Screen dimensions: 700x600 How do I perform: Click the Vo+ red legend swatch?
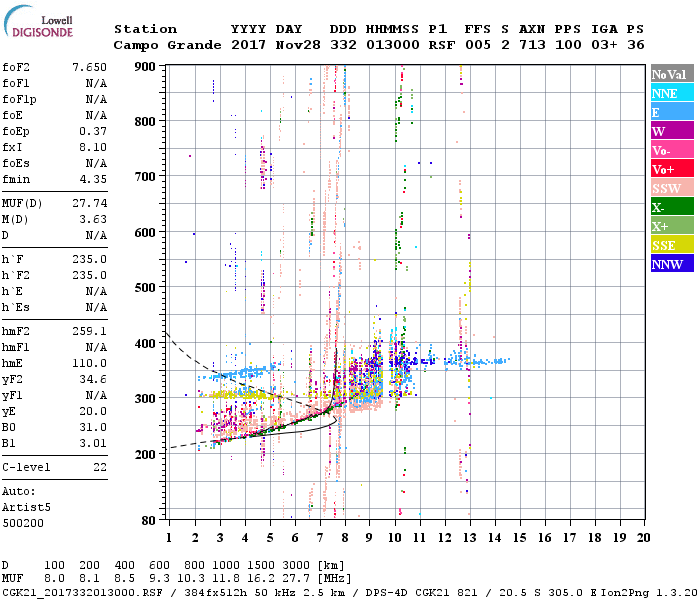[671, 169]
